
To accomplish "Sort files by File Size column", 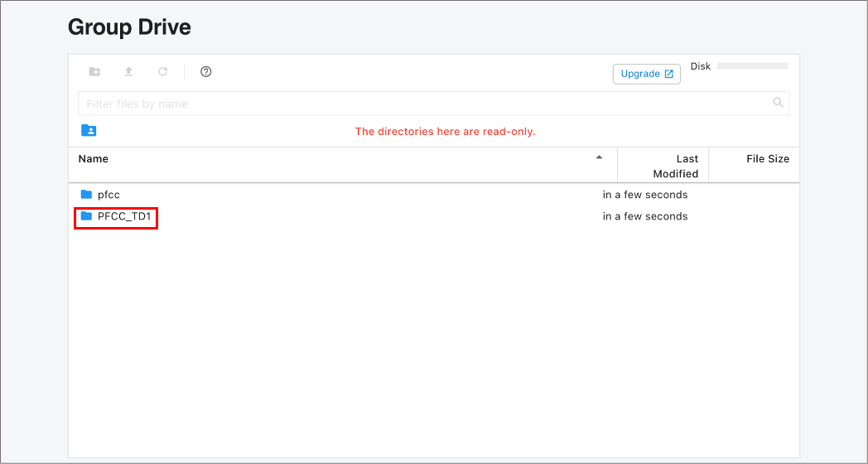I will coord(767,159).
